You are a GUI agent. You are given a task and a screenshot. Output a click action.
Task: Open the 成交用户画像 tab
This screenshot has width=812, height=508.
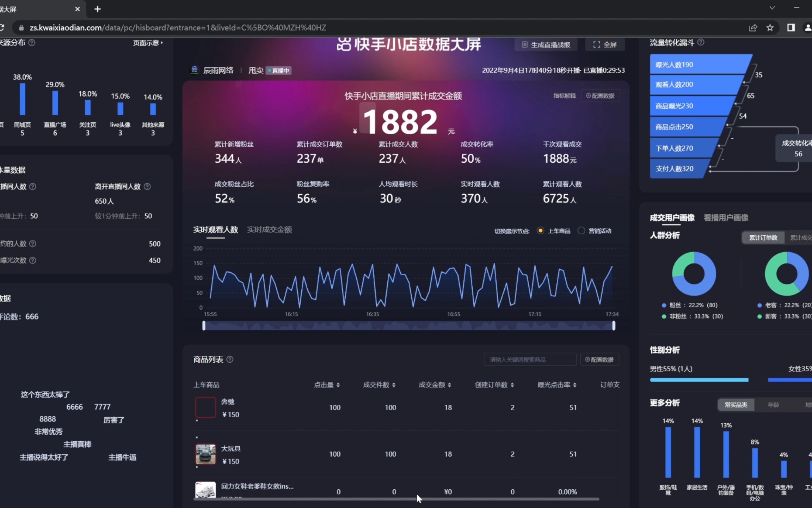[x=672, y=218]
